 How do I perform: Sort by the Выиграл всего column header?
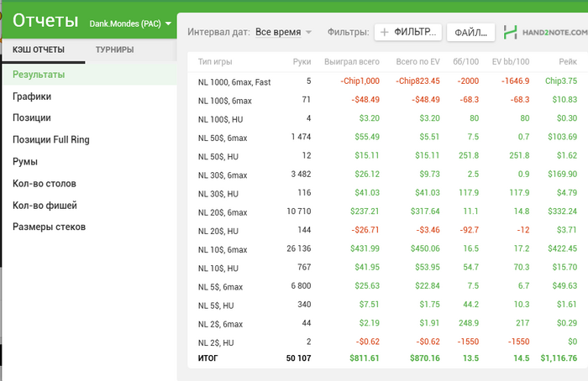(x=352, y=61)
